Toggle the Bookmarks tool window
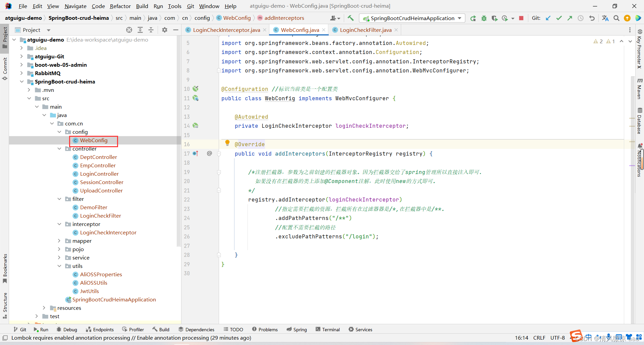 point(5,269)
